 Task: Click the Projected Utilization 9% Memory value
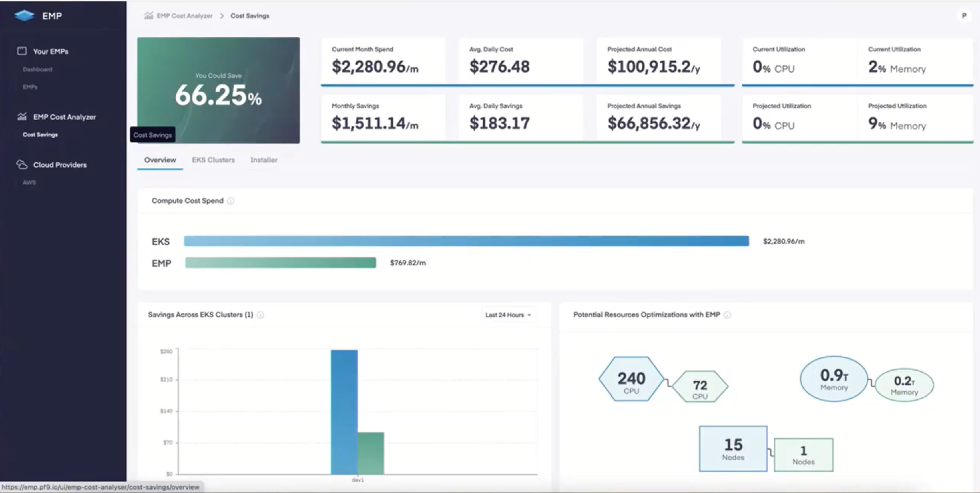pyautogui.click(x=897, y=124)
